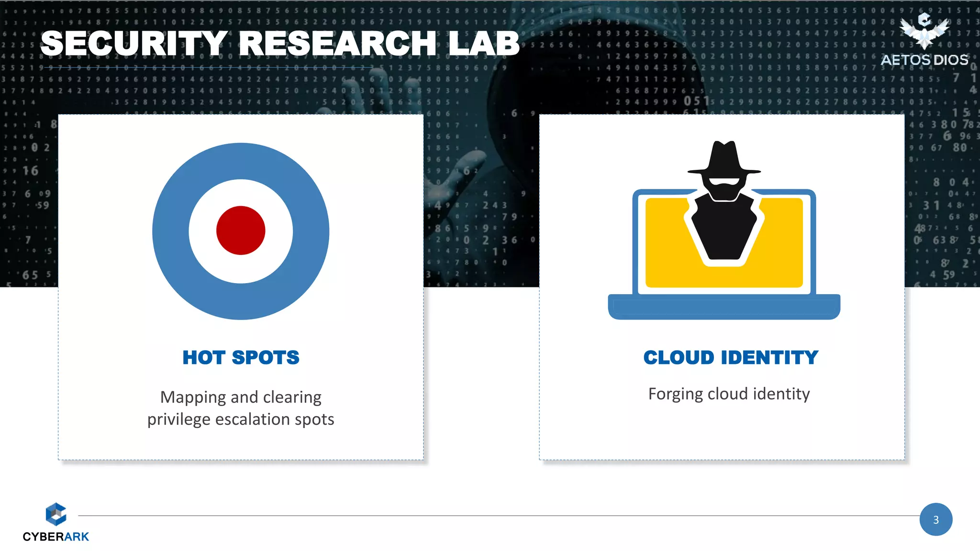Click the CYBERARK wordmark text
Image resolution: width=980 pixels, height=551 pixels.
tap(56, 537)
